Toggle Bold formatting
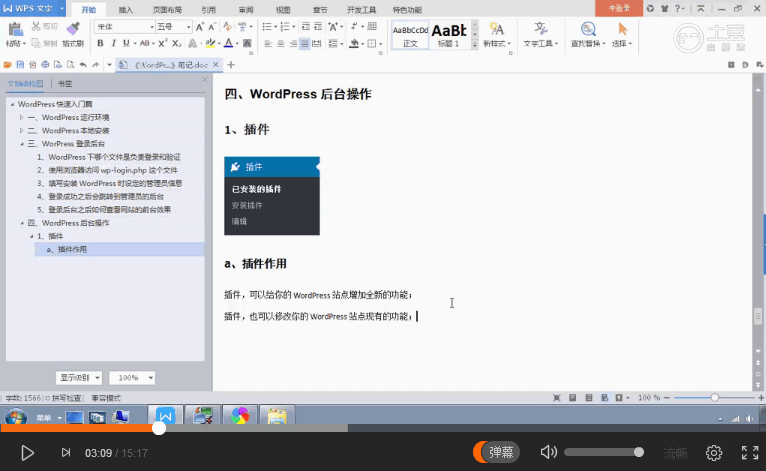This screenshot has width=766, height=471. click(100, 43)
